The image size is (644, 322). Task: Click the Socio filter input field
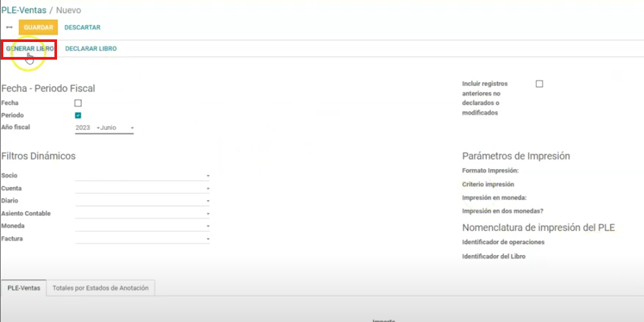point(139,176)
